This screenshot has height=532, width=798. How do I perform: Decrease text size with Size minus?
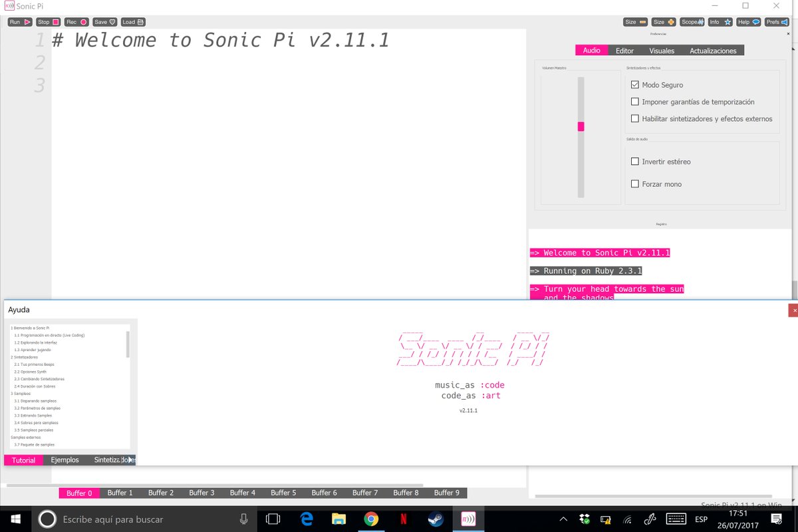(x=636, y=22)
